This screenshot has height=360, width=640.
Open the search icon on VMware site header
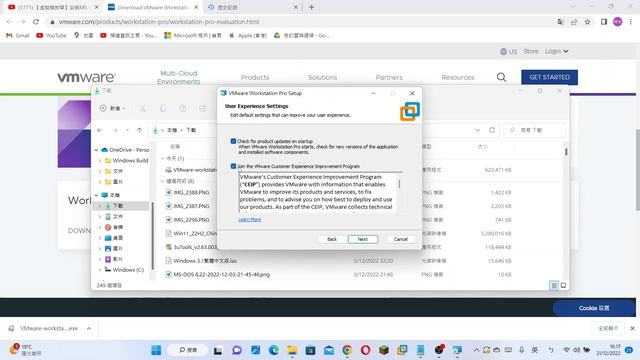coord(501,77)
